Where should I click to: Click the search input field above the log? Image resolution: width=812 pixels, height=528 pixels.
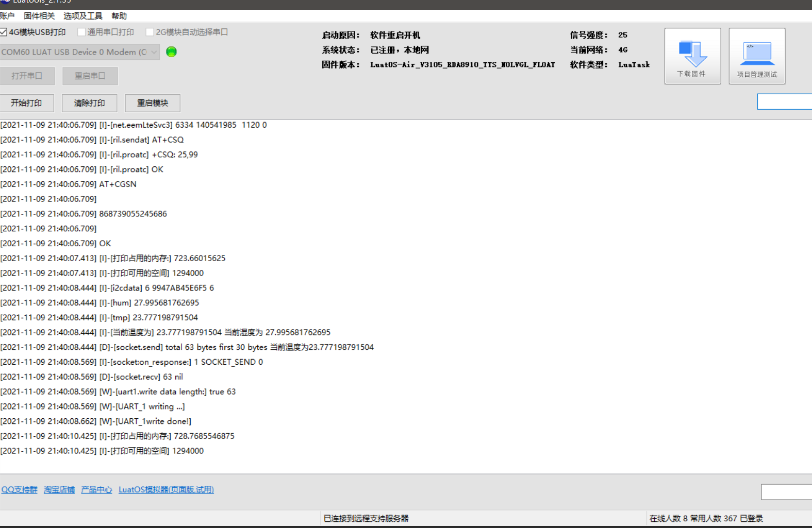[x=785, y=101]
